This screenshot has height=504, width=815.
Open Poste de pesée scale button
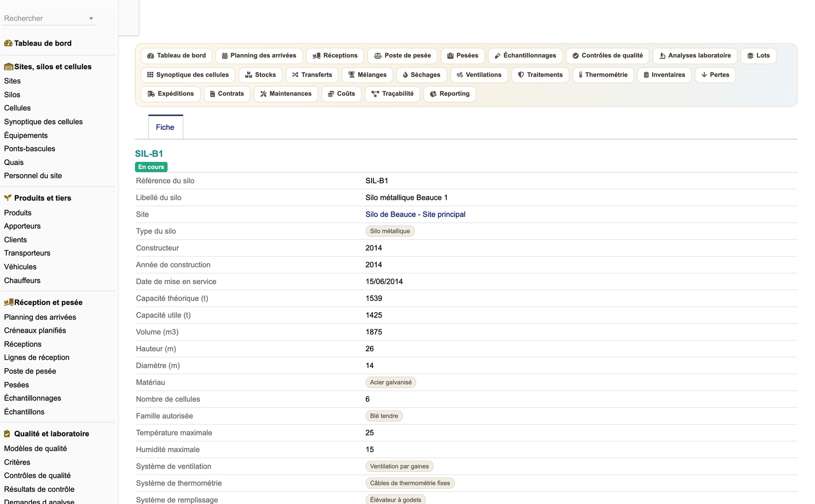pos(402,56)
